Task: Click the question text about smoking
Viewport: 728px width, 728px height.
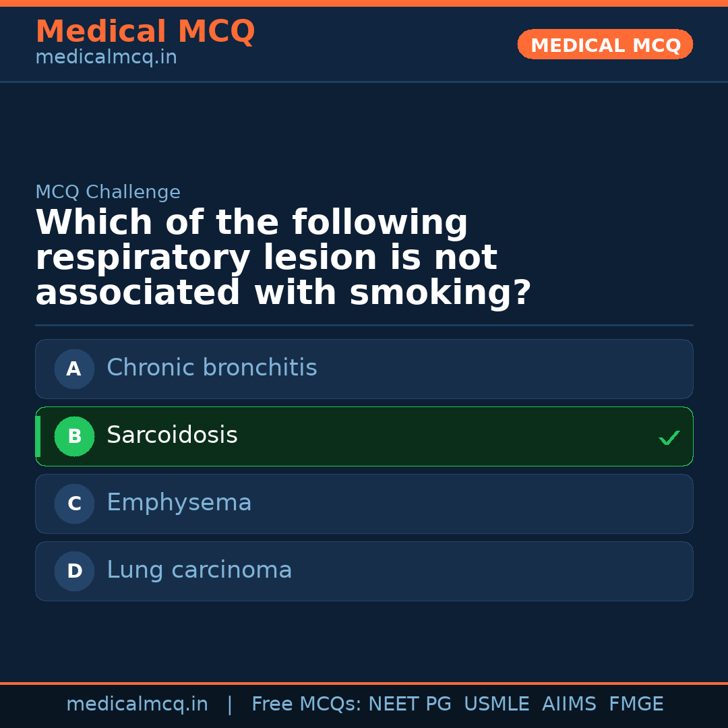Action: (x=283, y=258)
